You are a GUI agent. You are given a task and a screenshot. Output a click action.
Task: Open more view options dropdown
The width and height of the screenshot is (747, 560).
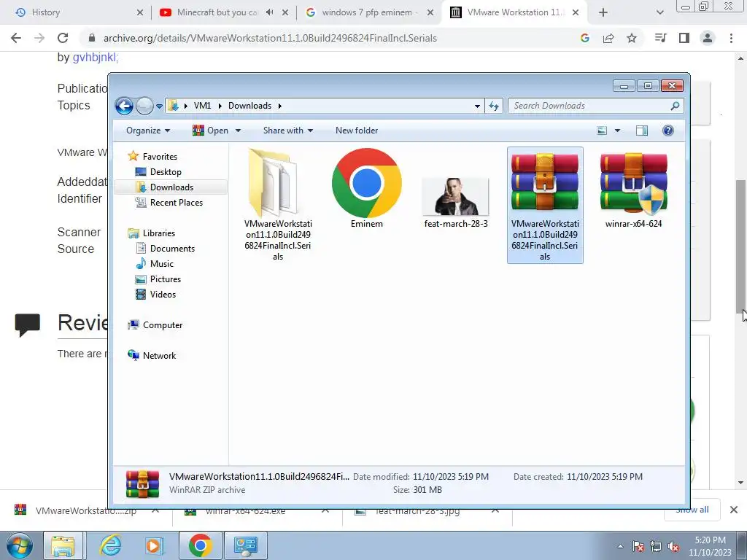(617, 131)
